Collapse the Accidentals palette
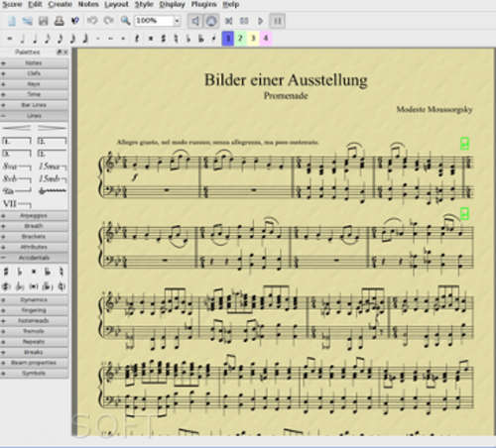 click(x=34, y=258)
